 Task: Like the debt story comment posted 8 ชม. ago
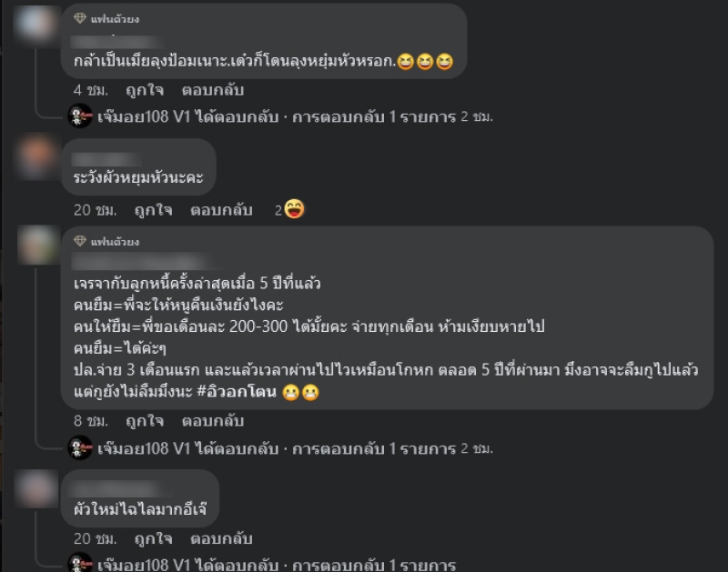click(x=145, y=421)
